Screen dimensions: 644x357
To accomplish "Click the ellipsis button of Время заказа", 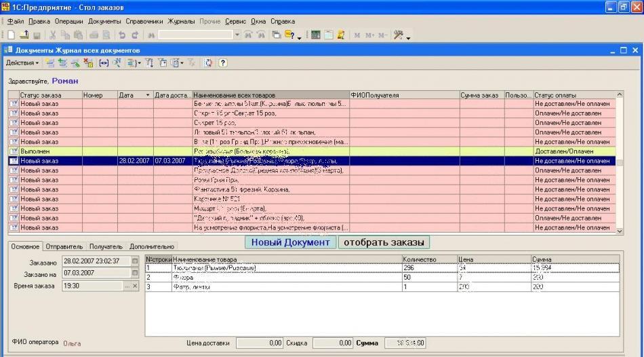I will 127,286.
